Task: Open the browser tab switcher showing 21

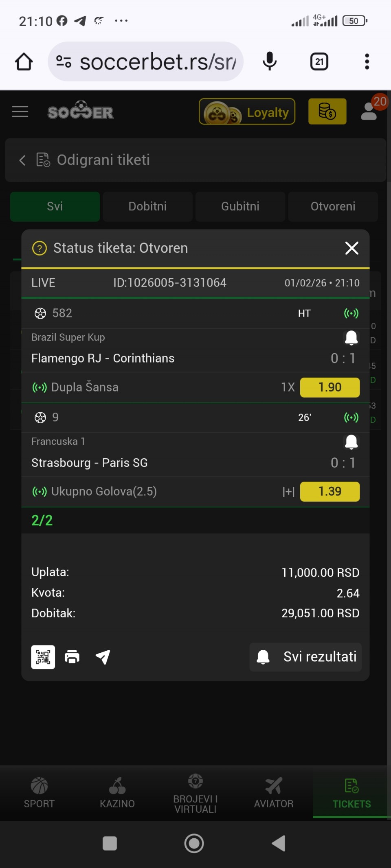Action: pyautogui.click(x=319, y=62)
